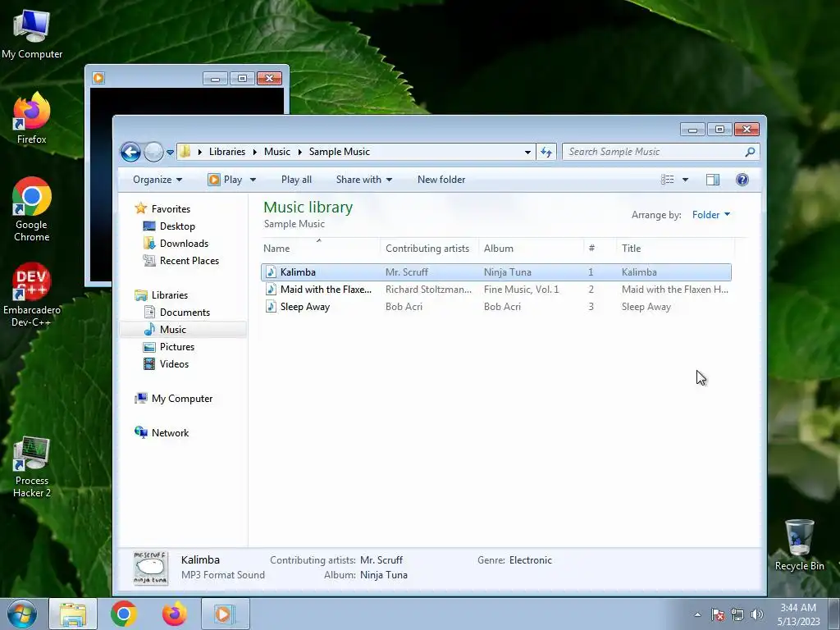Select the Sleep Away music file

point(495,307)
